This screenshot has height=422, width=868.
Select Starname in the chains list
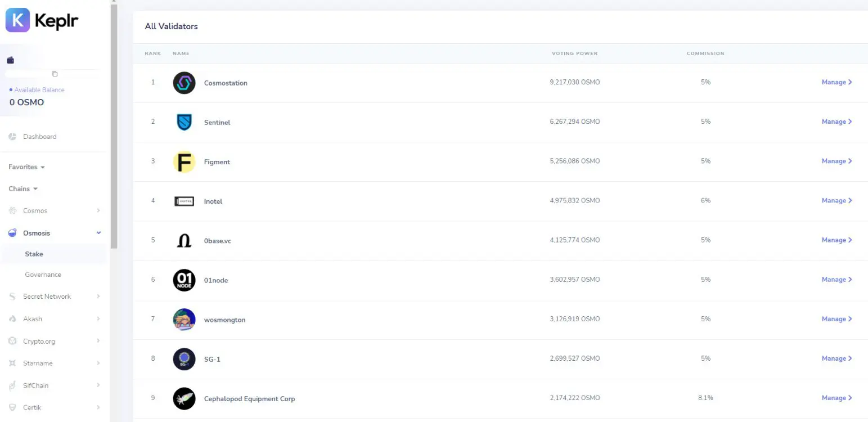38,363
